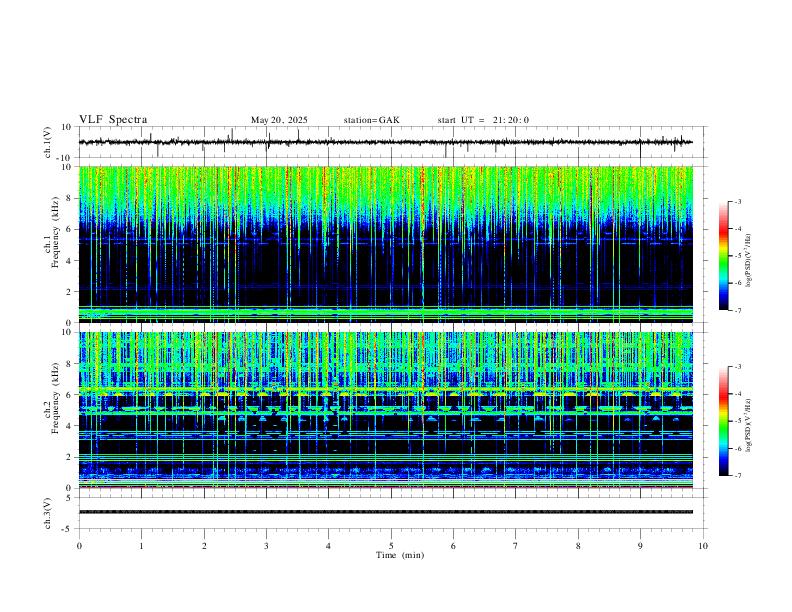Click time axis tick label '8'

pos(578,546)
